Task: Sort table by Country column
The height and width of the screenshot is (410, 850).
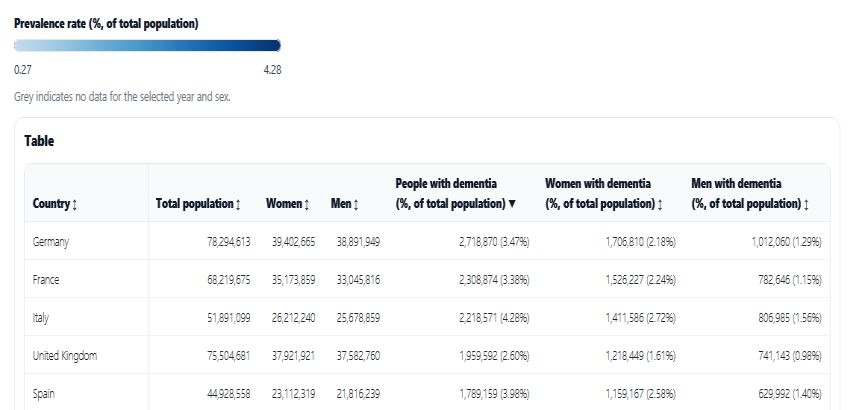Action: 55,204
